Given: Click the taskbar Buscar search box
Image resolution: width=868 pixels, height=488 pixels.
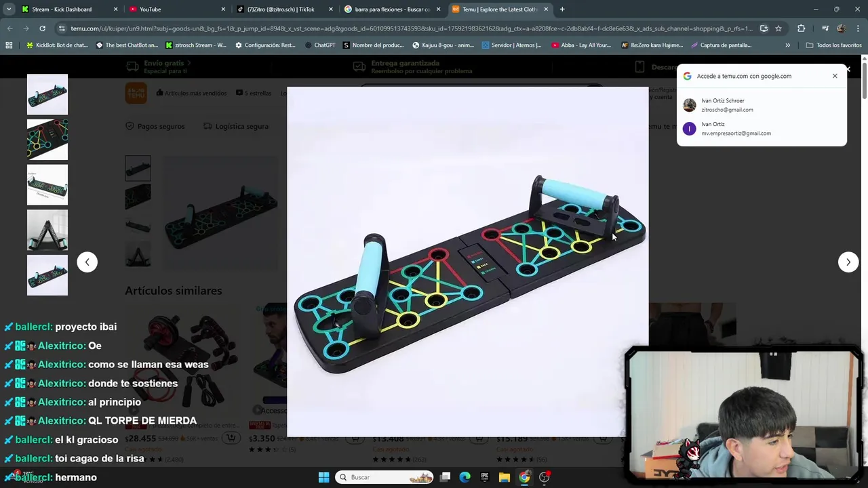Looking at the screenshot, I should coord(385,477).
